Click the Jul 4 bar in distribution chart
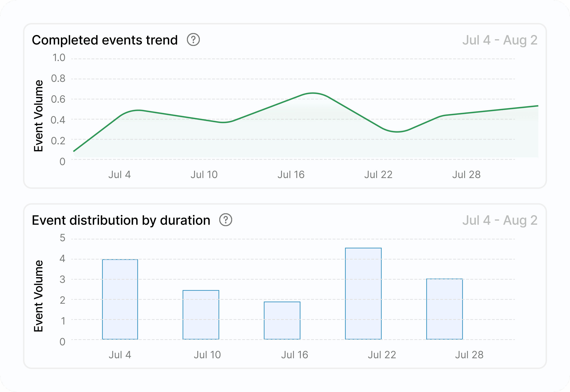The image size is (570, 392). pyautogui.click(x=120, y=299)
